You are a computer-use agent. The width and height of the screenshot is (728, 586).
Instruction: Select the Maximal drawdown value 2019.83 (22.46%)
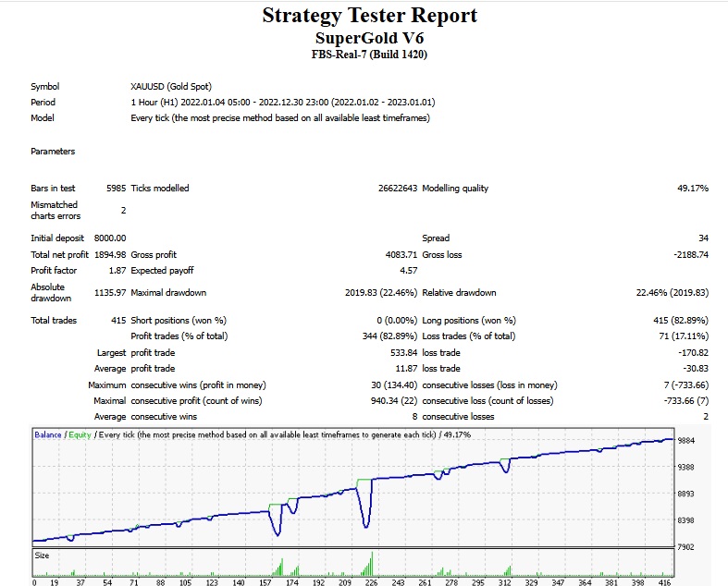(x=381, y=293)
